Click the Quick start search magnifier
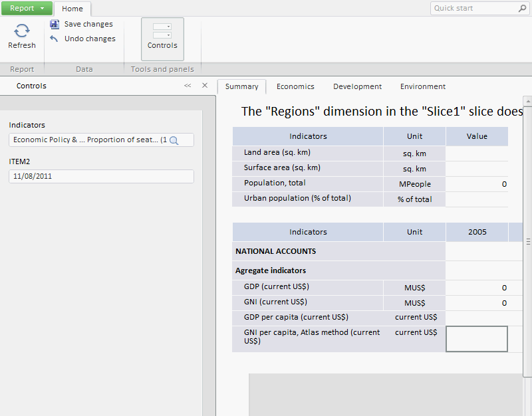 (x=522, y=9)
